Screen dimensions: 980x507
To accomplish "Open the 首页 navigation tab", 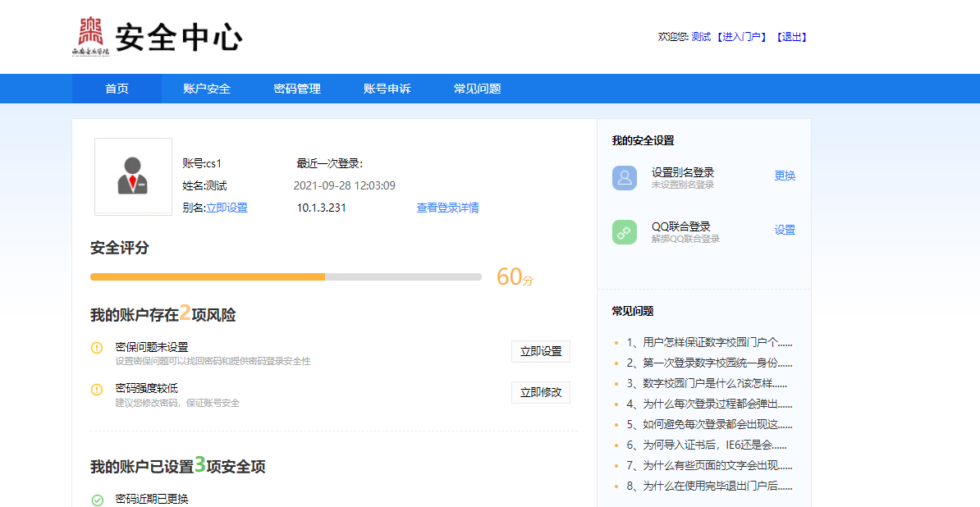I will point(117,89).
